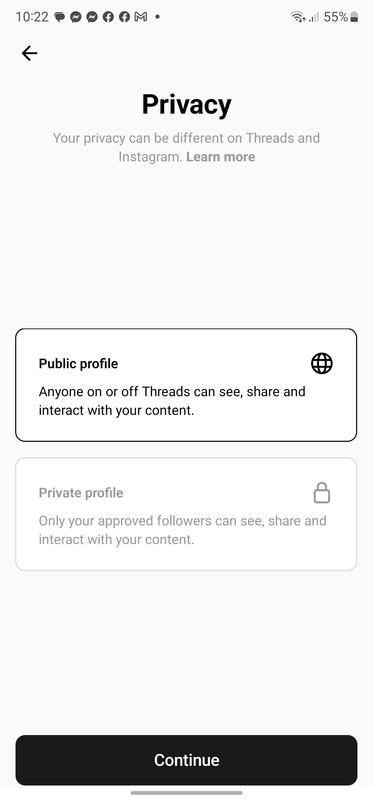Tap the cellular signal strength icon
This screenshot has width=373, height=800.
click(x=314, y=17)
